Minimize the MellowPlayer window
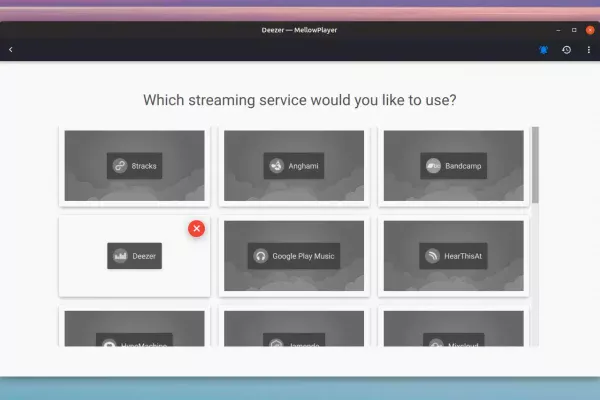 (558, 30)
